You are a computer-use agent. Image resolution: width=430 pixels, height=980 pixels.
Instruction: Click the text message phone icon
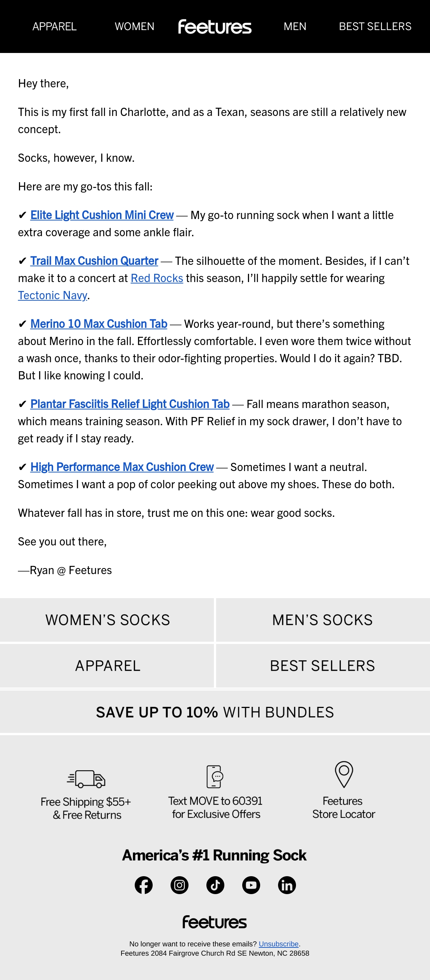click(x=215, y=776)
